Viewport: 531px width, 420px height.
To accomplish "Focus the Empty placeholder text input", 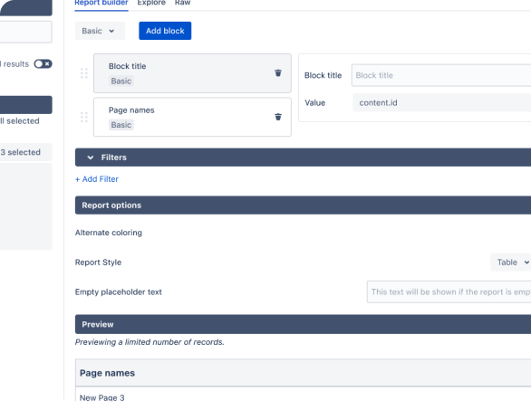I will point(449,291).
